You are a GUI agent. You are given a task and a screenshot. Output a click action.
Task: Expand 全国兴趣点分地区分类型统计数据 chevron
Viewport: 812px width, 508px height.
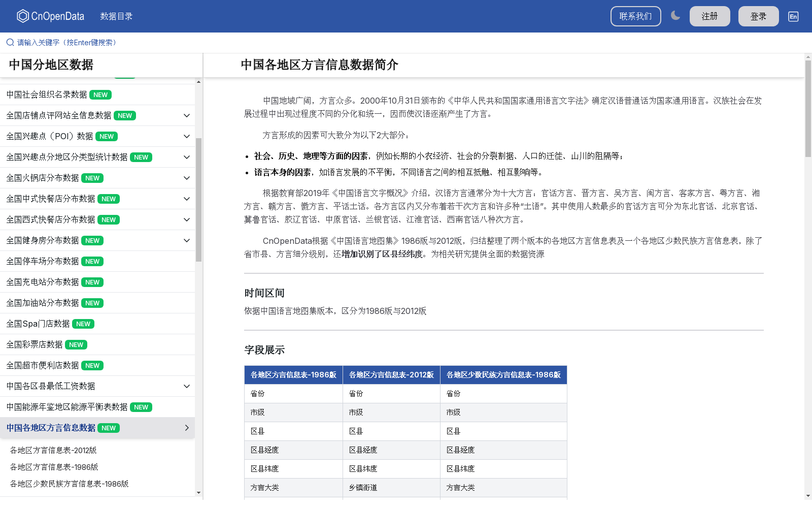187,157
